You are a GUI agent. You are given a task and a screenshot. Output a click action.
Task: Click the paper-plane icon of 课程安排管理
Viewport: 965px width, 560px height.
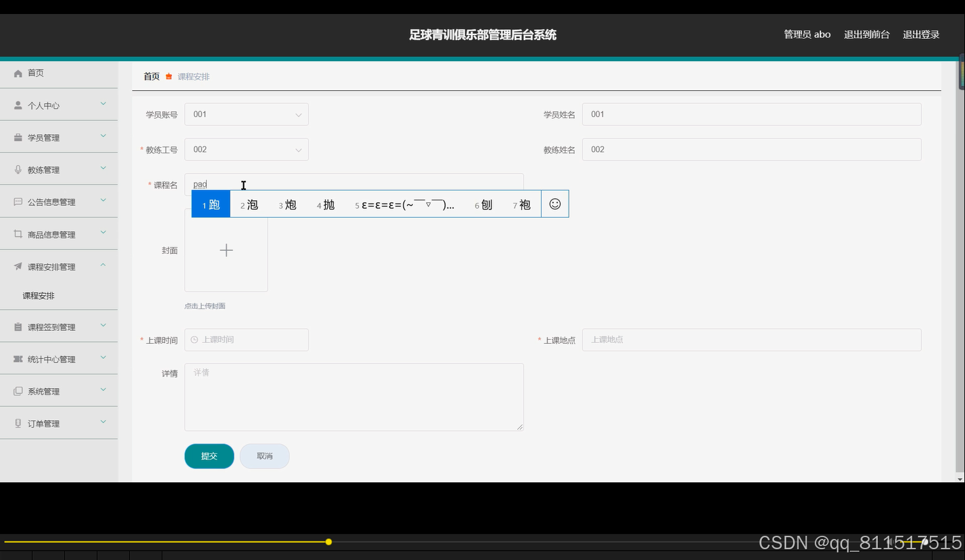click(x=18, y=265)
